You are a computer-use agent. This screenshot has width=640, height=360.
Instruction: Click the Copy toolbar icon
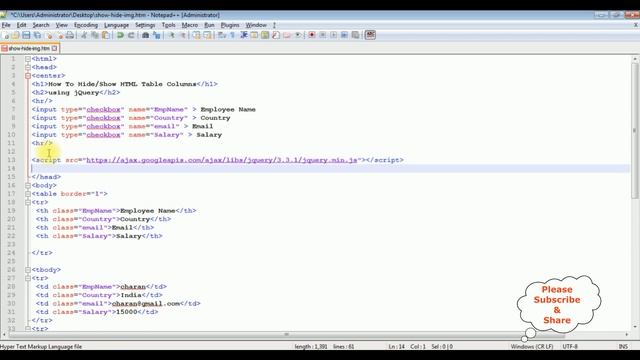pyautogui.click(x=95, y=35)
